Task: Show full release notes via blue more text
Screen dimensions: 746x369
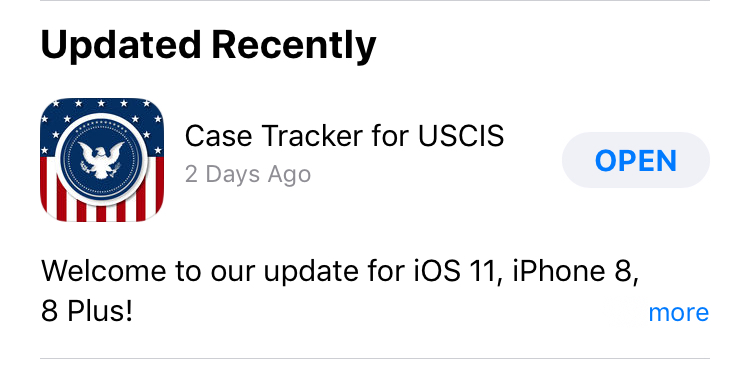Action: pyautogui.click(x=678, y=312)
